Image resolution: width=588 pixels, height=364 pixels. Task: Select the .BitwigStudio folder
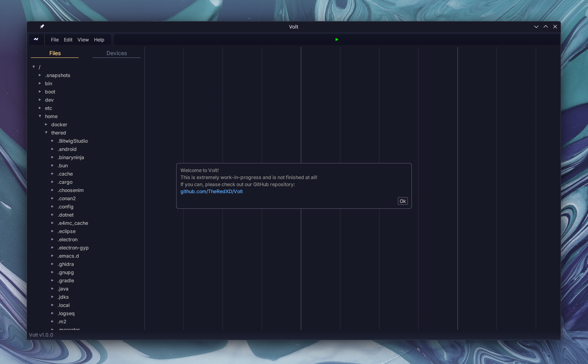73,141
